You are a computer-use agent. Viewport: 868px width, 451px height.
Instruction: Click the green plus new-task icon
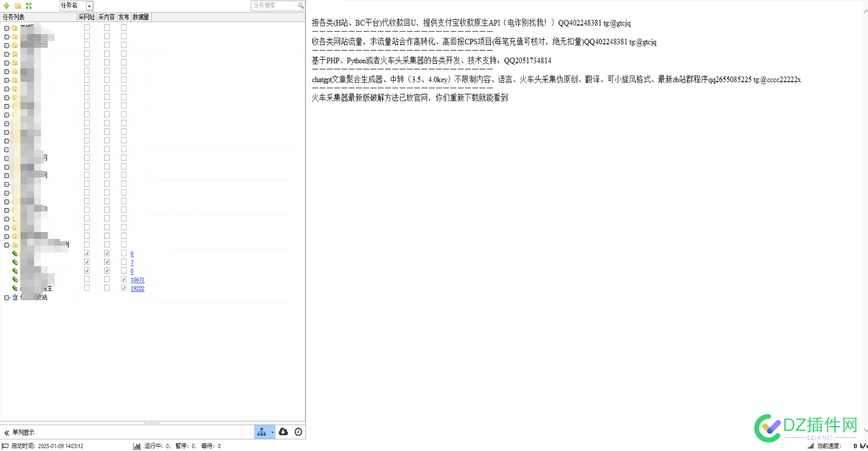coord(6,6)
